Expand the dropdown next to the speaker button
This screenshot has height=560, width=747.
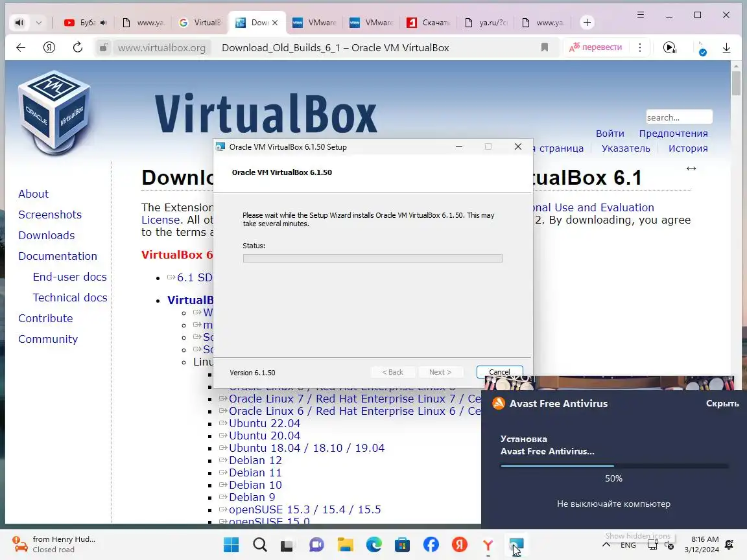click(39, 23)
